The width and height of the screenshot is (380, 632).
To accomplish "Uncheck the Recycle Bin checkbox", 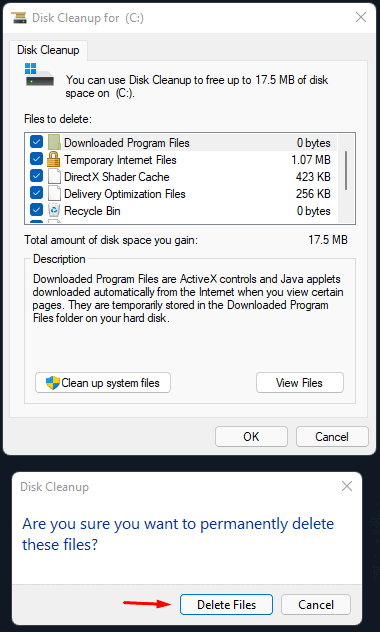I will point(36,210).
